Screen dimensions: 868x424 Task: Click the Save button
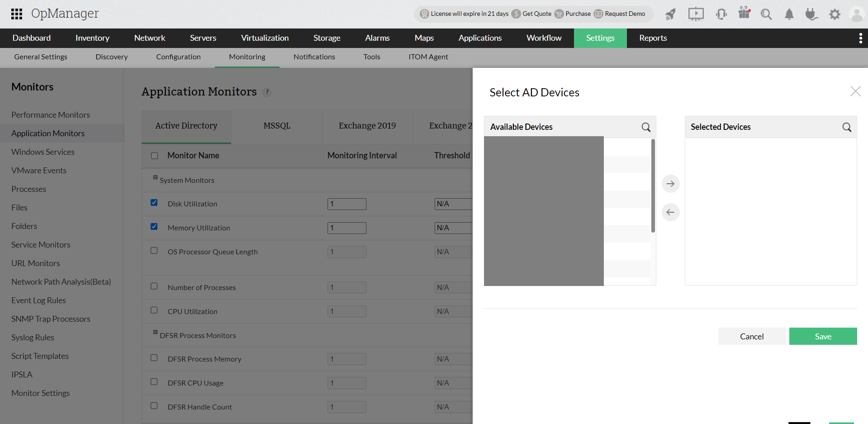pyautogui.click(x=823, y=336)
